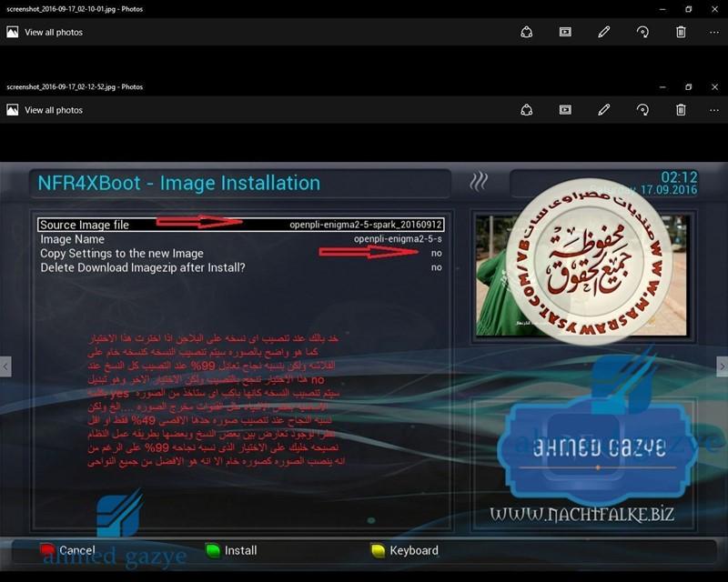Rotate photo in 02-10-01 Photos window
The image size is (728, 582).
tap(642, 32)
